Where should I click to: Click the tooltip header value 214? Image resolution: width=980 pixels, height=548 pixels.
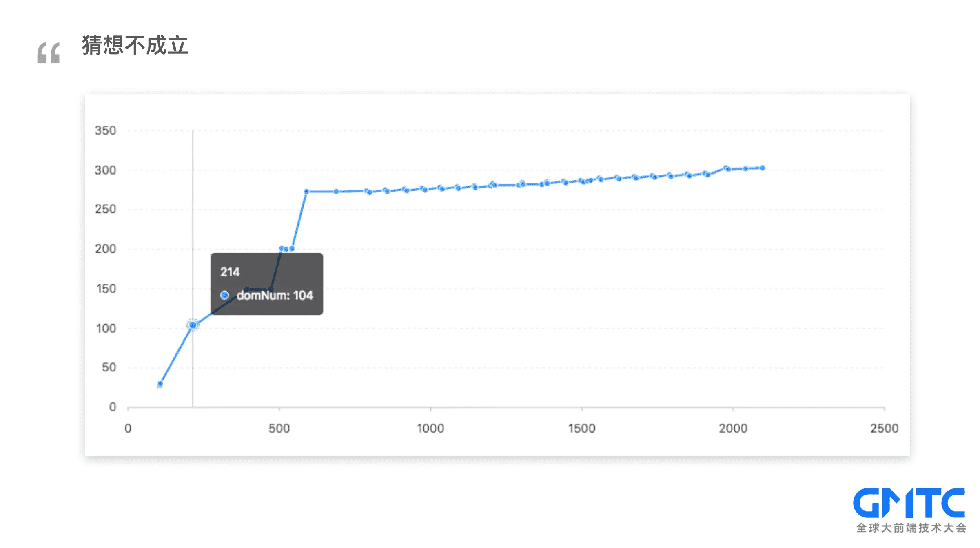point(230,272)
